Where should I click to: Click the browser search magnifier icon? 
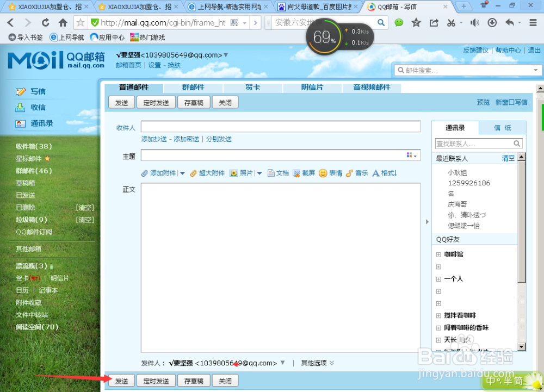381,23
